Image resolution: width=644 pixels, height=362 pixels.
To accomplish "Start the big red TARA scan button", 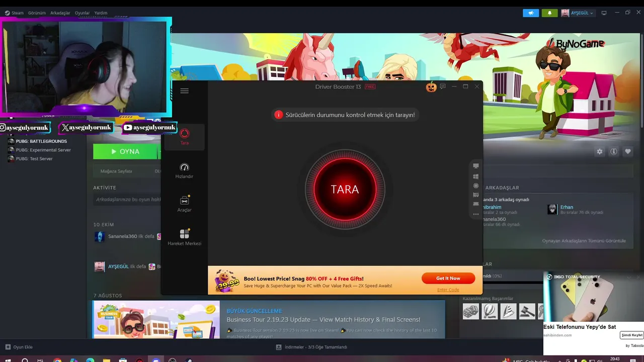I will [x=345, y=189].
